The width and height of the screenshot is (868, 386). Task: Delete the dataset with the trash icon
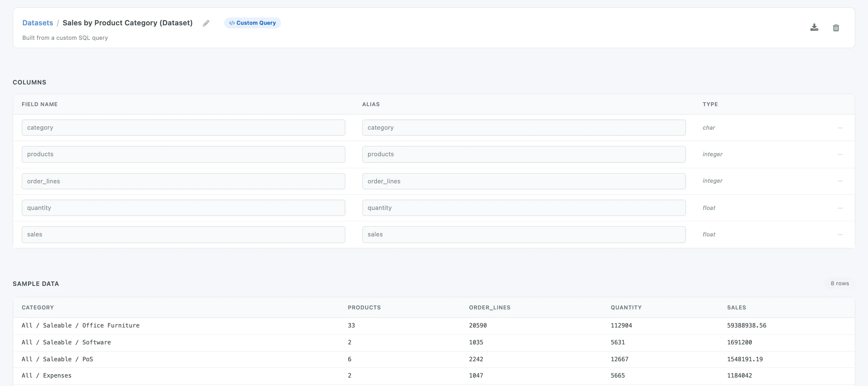pos(836,28)
